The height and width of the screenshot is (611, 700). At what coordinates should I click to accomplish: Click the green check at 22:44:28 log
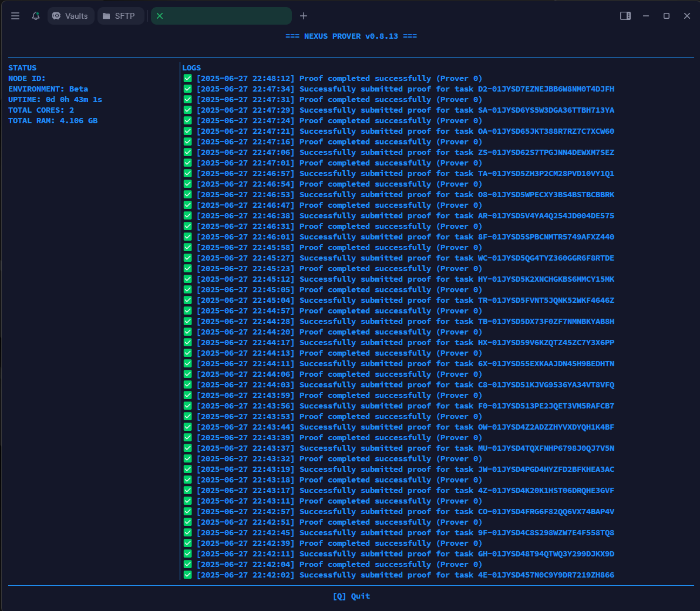click(187, 321)
